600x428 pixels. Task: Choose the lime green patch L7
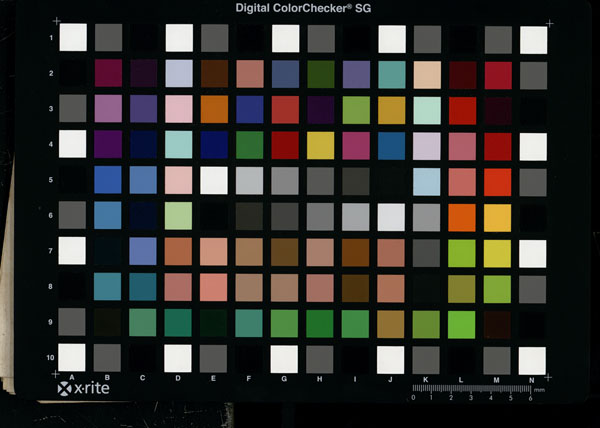462,254
